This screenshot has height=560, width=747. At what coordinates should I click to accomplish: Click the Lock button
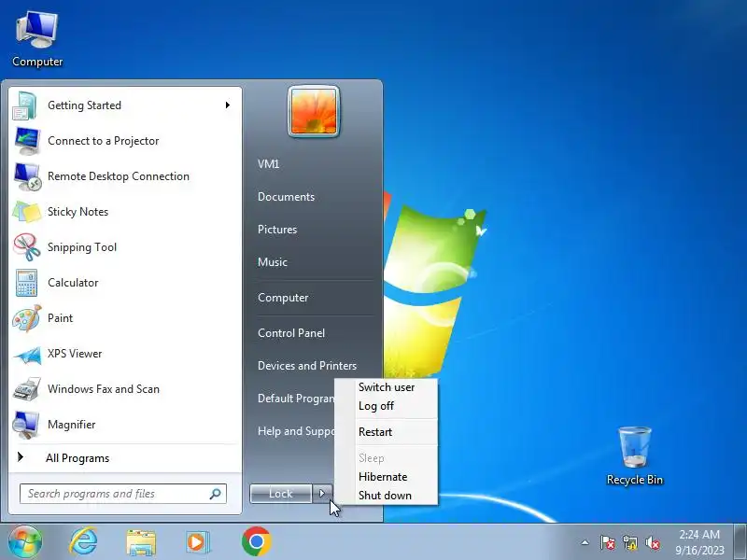pos(281,494)
